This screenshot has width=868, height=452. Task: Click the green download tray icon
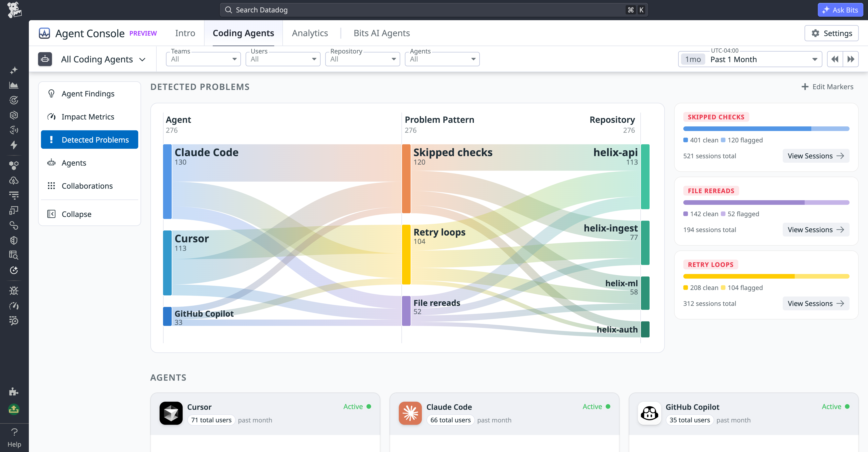14,409
